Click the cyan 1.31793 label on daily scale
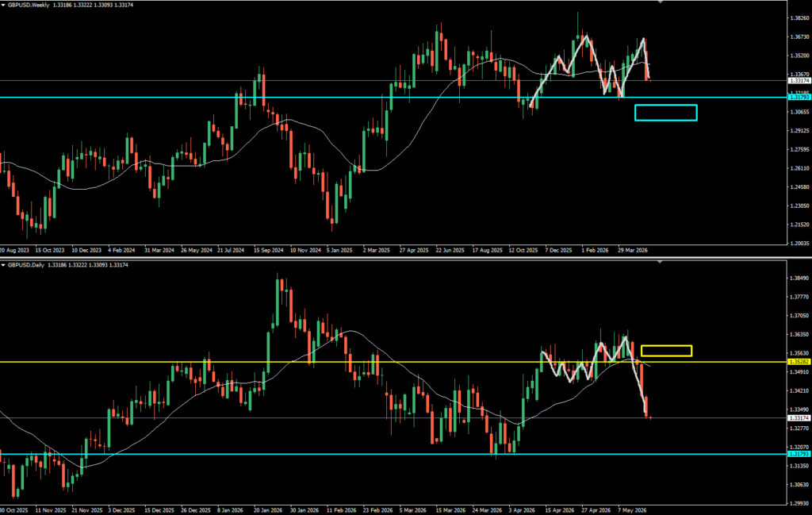This screenshot has width=812, height=515. click(799, 454)
